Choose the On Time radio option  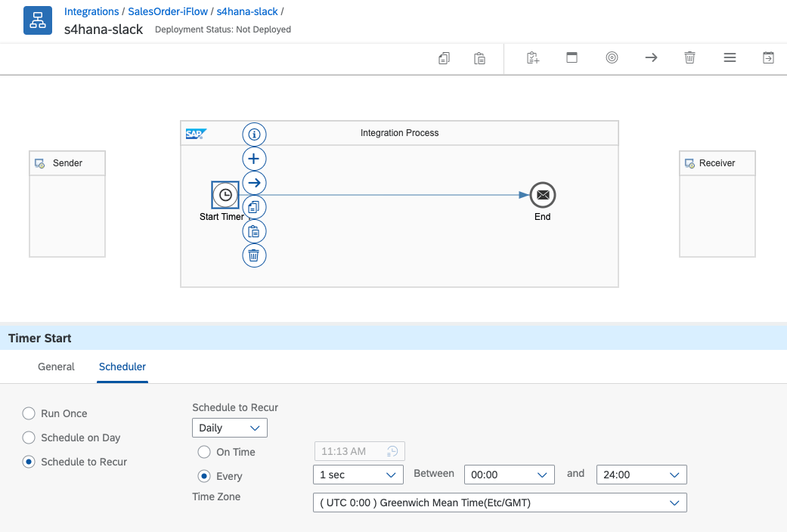click(x=204, y=452)
